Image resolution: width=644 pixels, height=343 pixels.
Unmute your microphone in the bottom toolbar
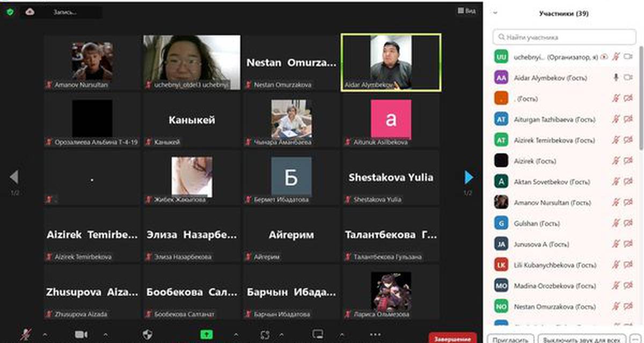point(25,335)
